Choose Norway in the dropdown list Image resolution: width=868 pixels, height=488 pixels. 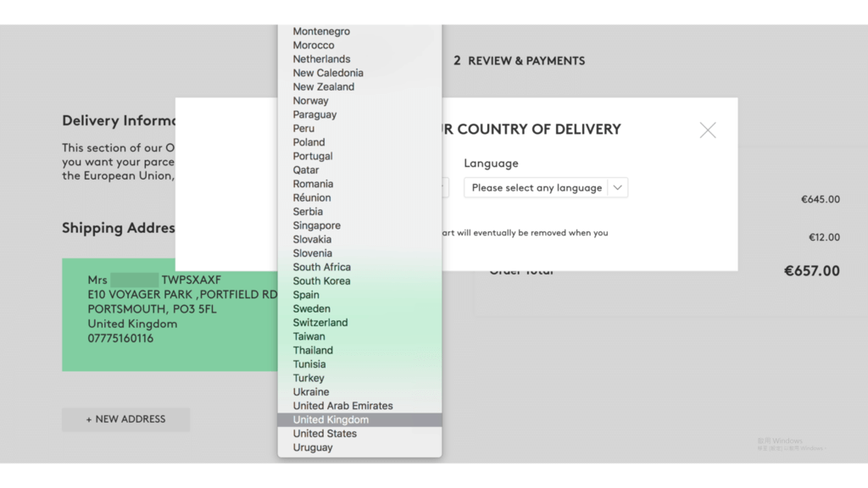[x=359, y=101]
